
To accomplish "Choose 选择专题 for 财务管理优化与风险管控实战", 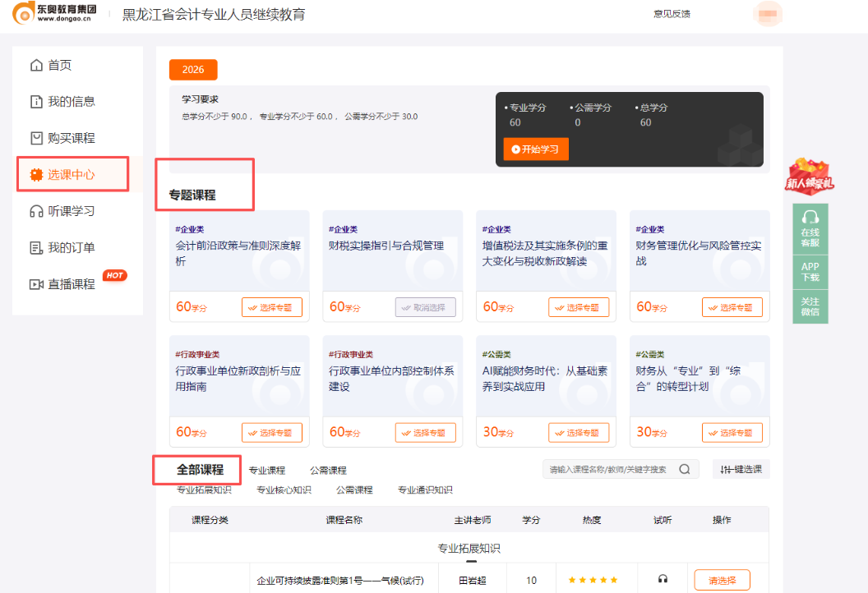I will 732,307.
